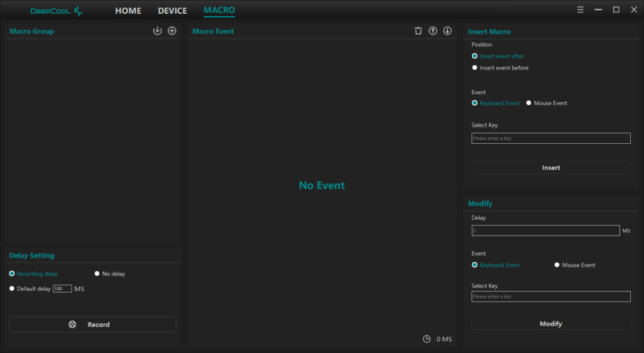Open the DEVICE tab
This screenshot has width=644, height=353.
coord(172,11)
